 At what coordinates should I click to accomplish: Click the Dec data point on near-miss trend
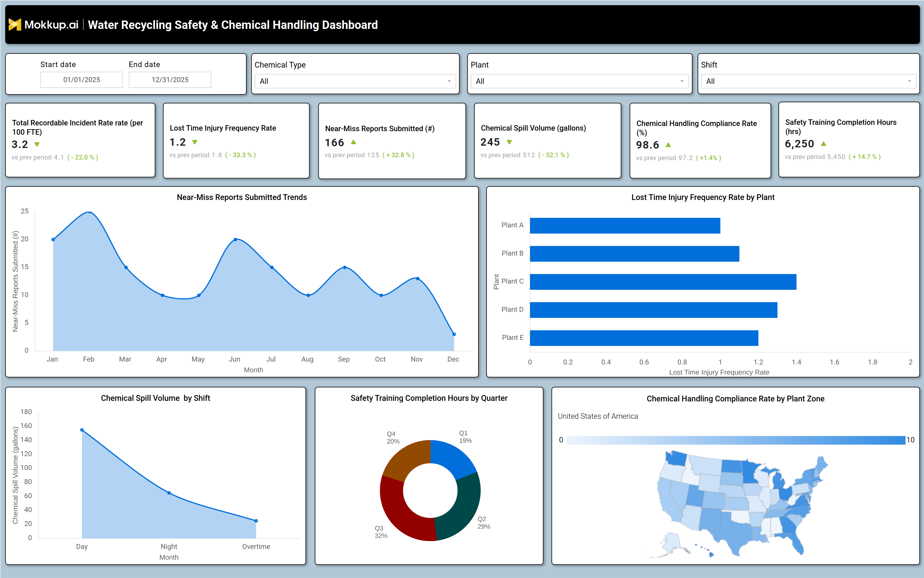click(454, 334)
